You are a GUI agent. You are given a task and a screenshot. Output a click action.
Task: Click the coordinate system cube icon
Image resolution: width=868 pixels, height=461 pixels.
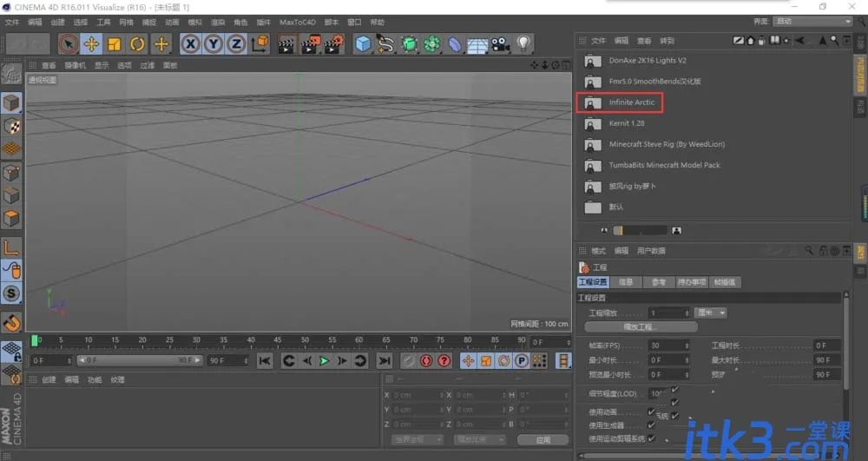(260, 43)
